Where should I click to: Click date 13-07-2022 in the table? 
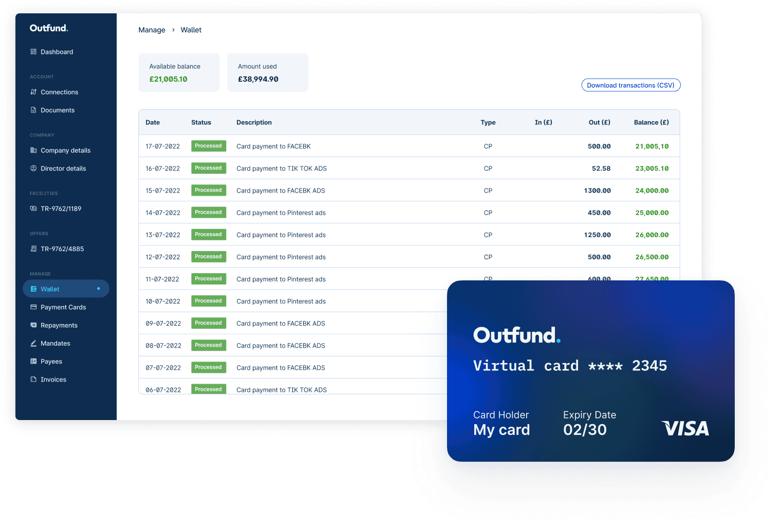pos(163,235)
